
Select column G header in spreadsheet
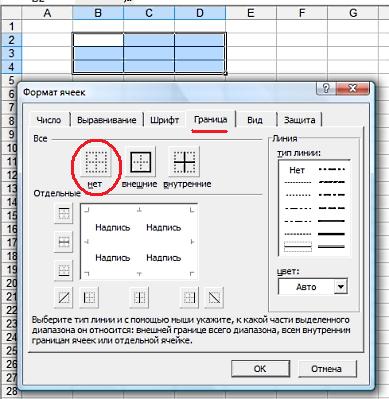353,13
